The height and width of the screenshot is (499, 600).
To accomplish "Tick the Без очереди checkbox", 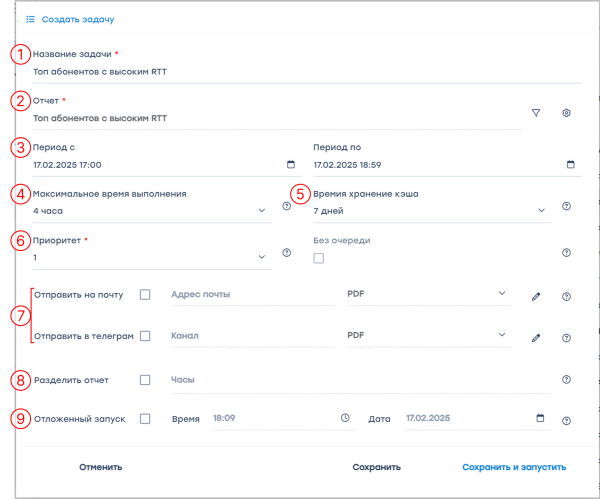I will point(319,259).
